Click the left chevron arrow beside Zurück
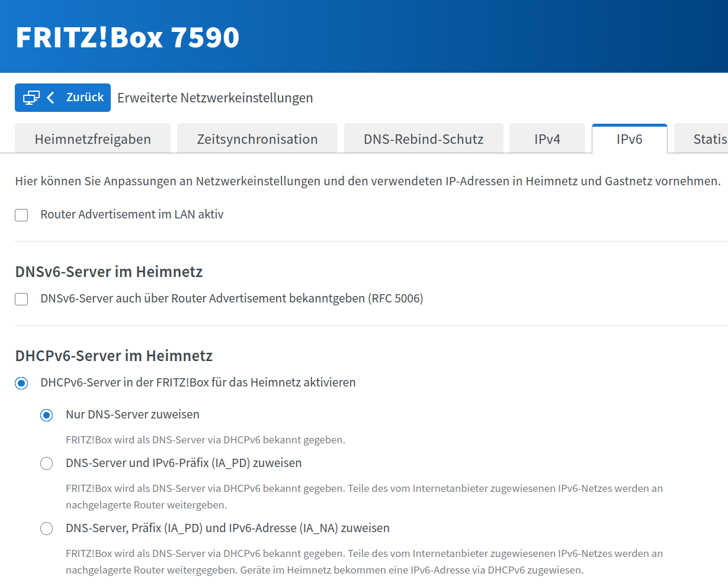728x586 pixels. pos(50,98)
